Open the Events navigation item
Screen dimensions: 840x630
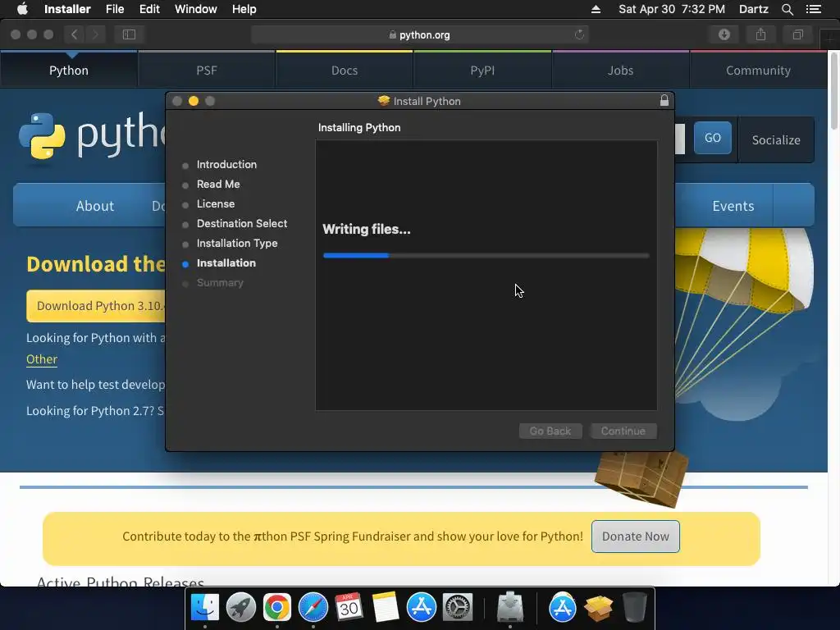point(733,206)
